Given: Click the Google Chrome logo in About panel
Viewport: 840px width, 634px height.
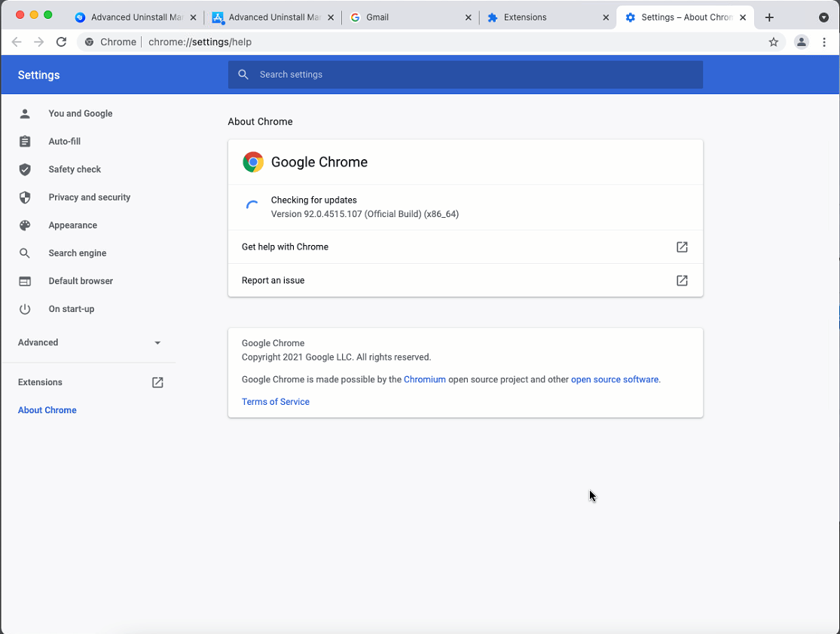Looking at the screenshot, I should click(252, 161).
